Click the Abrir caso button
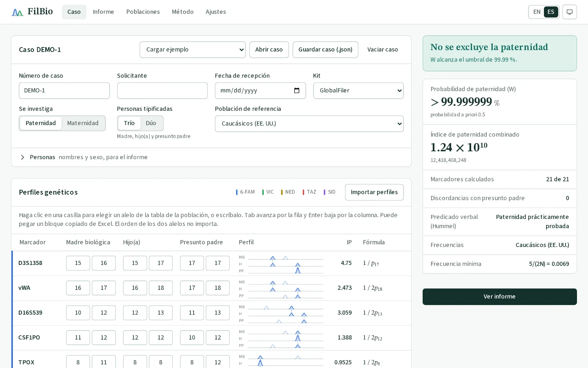 [x=269, y=50]
